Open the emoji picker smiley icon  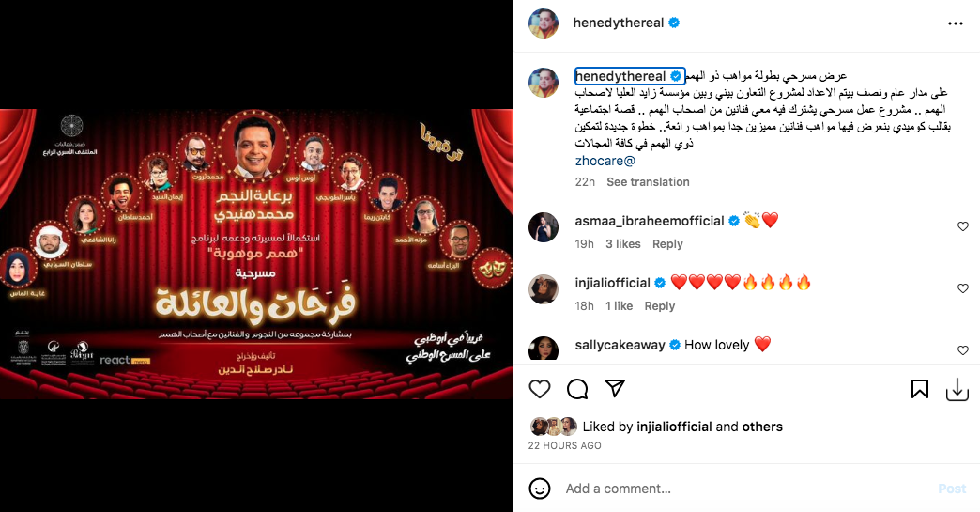coord(540,489)
